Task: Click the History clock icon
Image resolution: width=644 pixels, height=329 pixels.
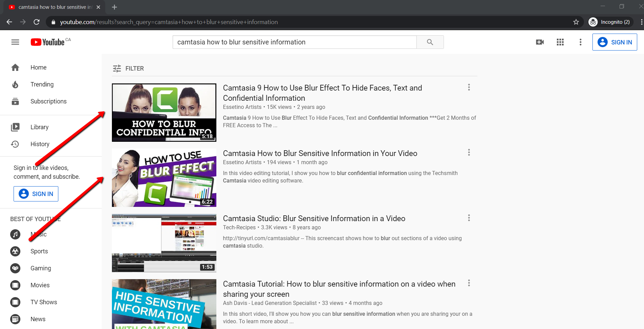Action: tap(15, 144)
